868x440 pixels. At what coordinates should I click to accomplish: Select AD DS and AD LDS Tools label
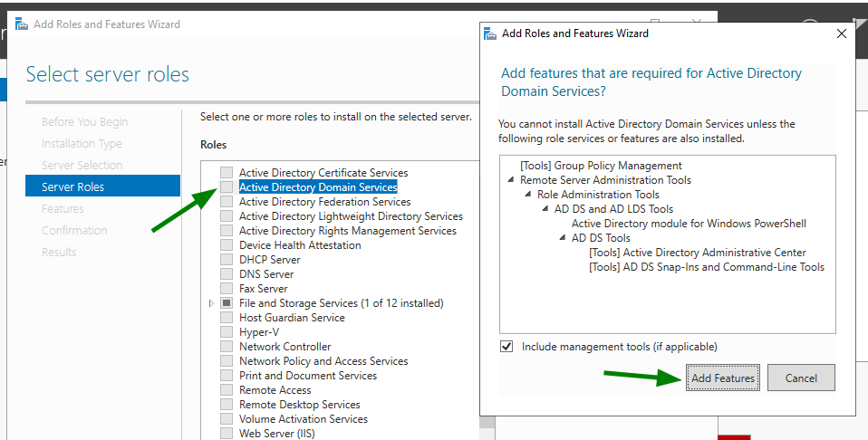pyautogui.click(x=614, y=208)
